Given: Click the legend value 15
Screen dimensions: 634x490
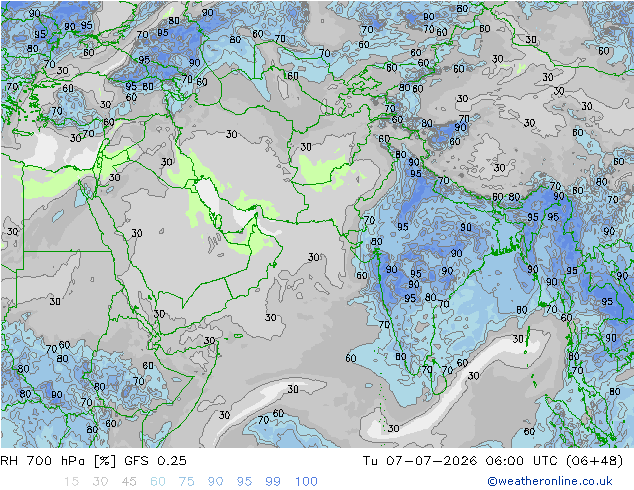Looking at the screenshot, I should click(x=71, y=481).
